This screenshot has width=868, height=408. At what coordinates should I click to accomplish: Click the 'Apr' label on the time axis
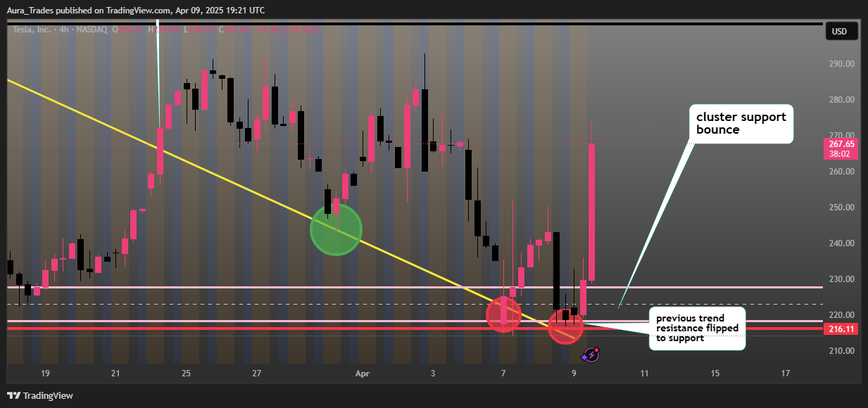pyautogui.click(x=363, y=374)
